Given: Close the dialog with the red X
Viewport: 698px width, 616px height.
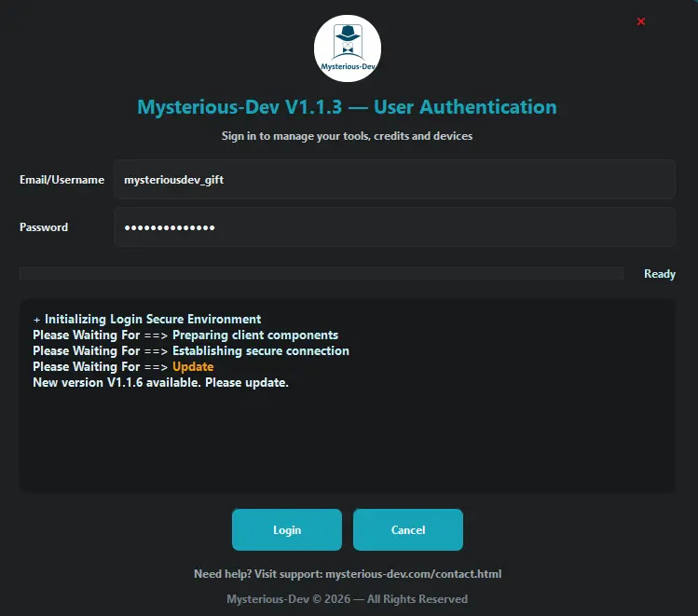Looking at the screenshot, I should (641, 21).
